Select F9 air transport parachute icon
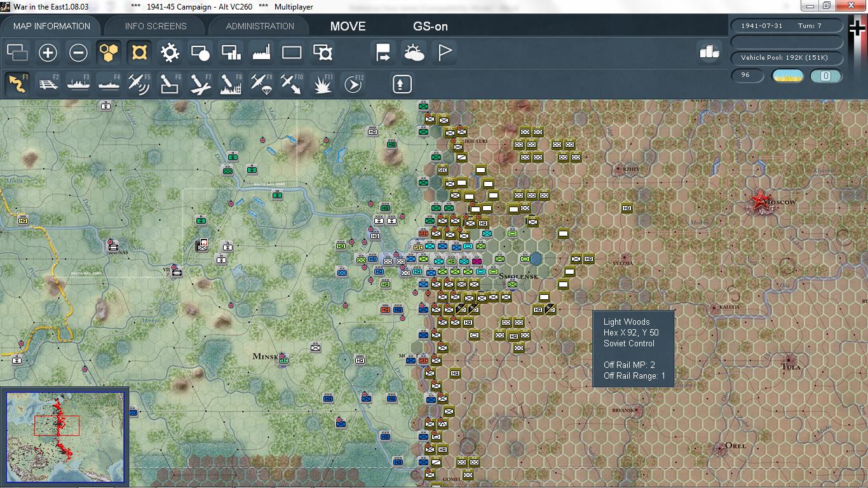This screenshot has height=488, width=868. [261, 84]
